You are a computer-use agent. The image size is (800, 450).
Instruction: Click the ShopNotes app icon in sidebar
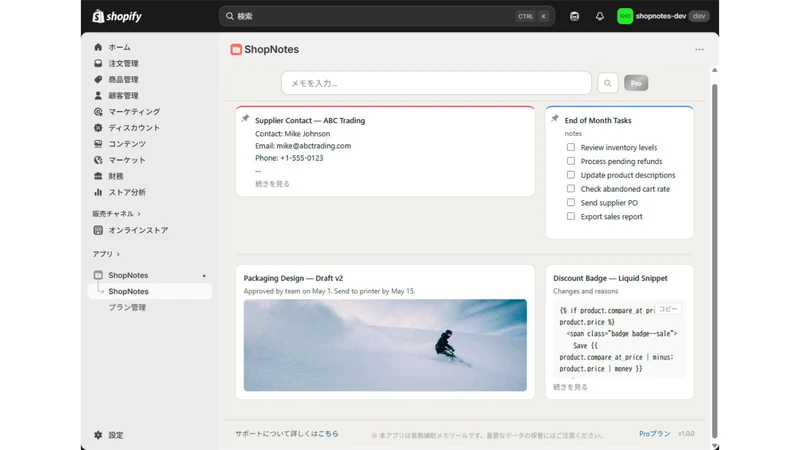coord(98,275)
